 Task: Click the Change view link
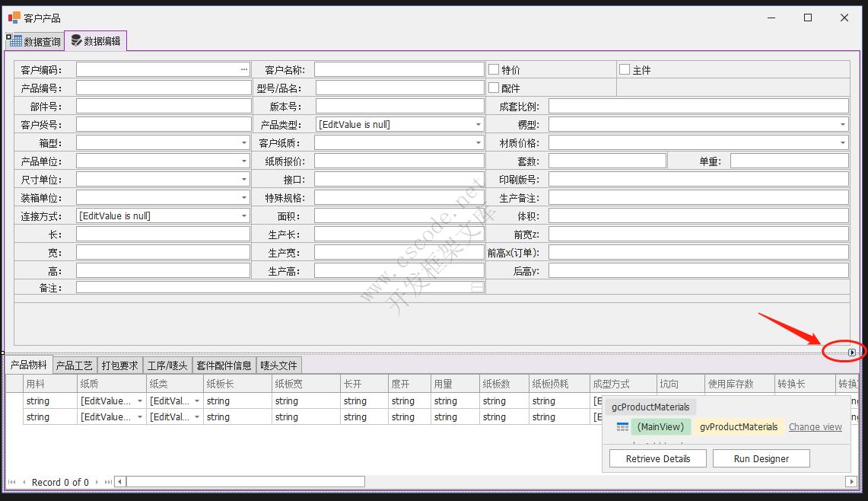point(815,427)
